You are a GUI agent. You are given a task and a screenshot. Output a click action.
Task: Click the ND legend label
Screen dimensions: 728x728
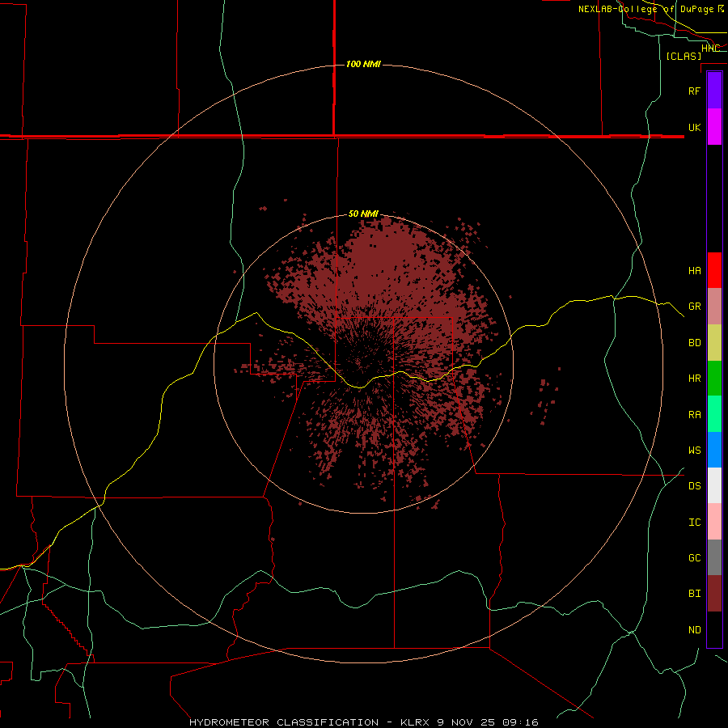[694, 630]
